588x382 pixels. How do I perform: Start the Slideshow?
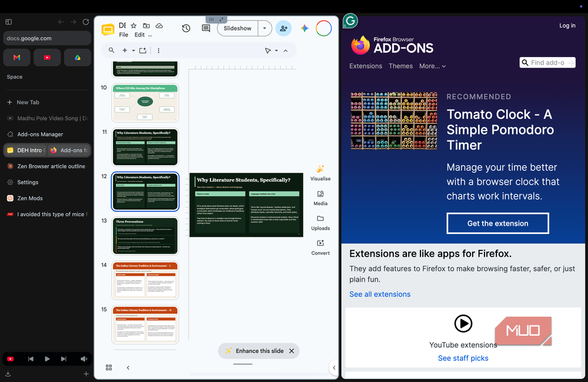click(x=238, y=28)
